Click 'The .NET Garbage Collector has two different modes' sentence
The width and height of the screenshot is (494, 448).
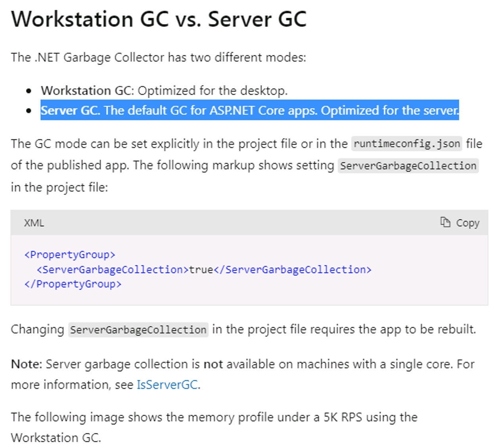pos(159,57)
